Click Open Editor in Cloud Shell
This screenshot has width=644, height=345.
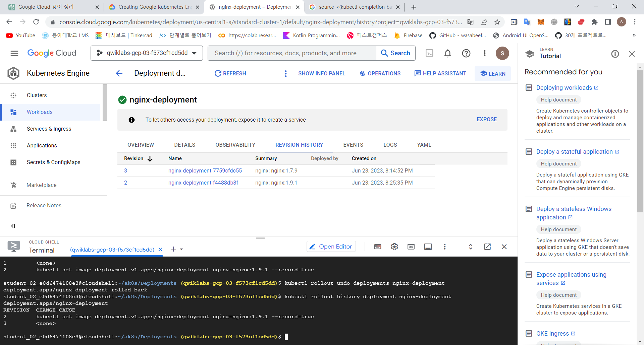[331, 247]
